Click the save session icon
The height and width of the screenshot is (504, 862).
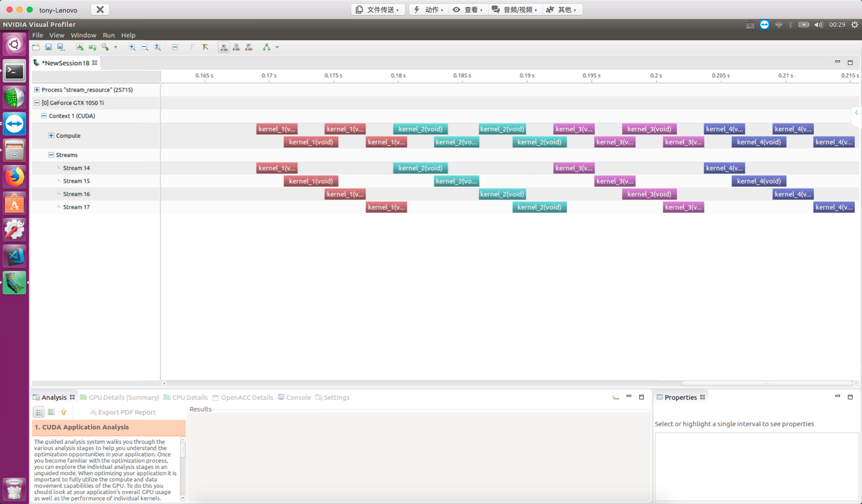pos(48,47)
